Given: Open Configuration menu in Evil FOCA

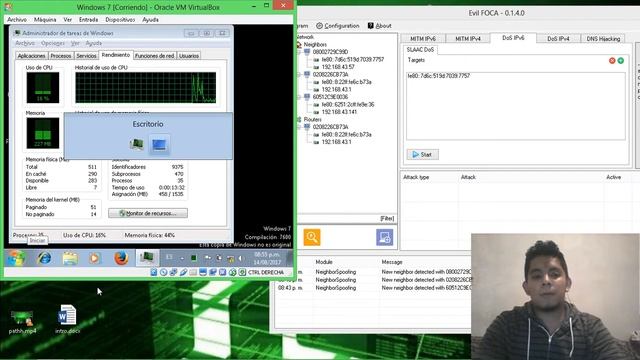Looking at the screenshot, I should pyautogui.click(x=338, y=26).
